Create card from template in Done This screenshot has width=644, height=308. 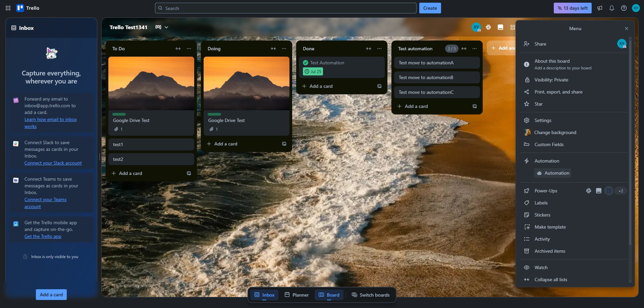379,86
